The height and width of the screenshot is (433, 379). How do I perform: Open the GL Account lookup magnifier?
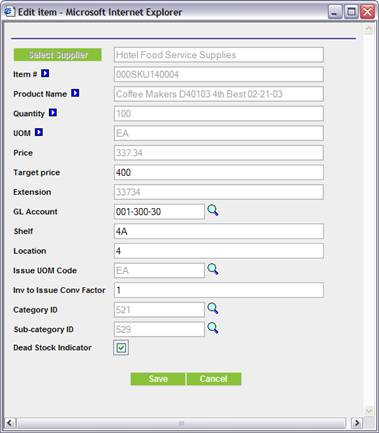(213, 210)
